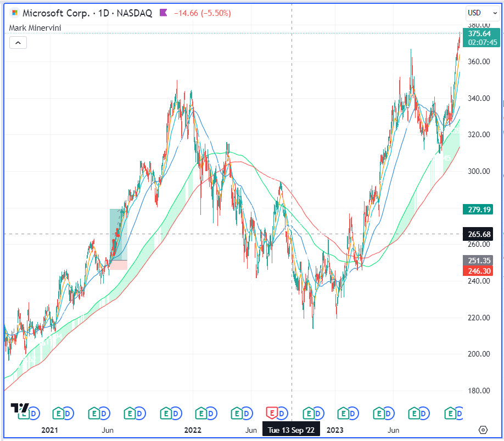The width and height of the screenshot is (504, 441).
Task: Click the Microsoft Corp. symbol title
Action: pyautogui.click(x=55, y=13)
